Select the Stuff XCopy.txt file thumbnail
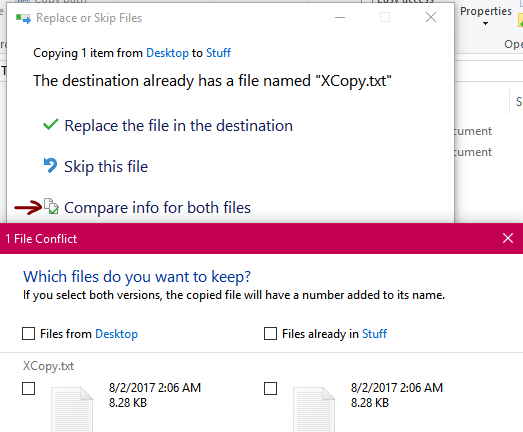Viewport: 523px width, 432px height. click(314, 409)
